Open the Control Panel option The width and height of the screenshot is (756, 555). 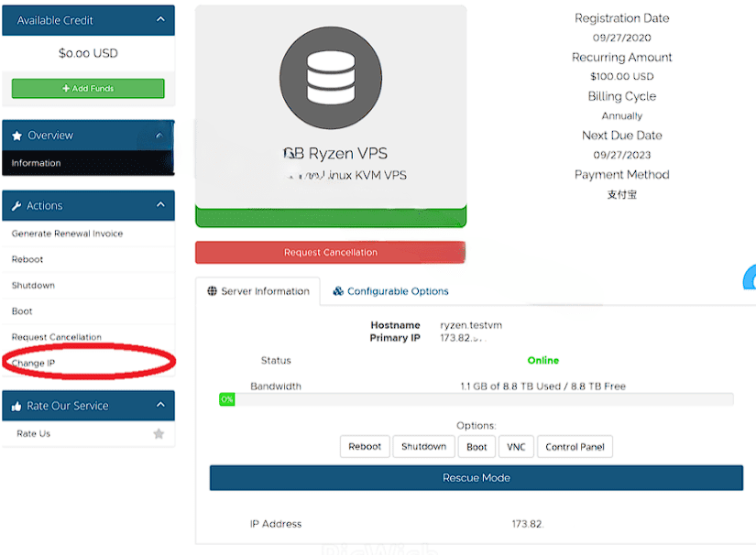575,447
